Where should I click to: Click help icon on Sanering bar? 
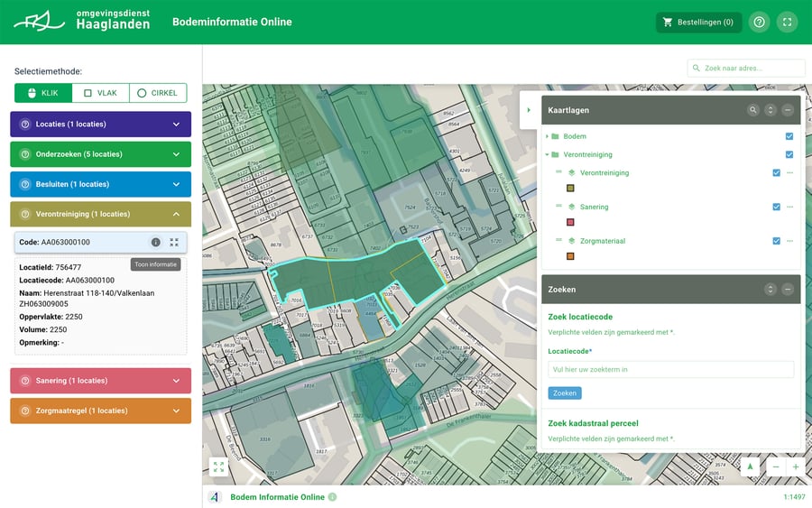coord(25,381)
